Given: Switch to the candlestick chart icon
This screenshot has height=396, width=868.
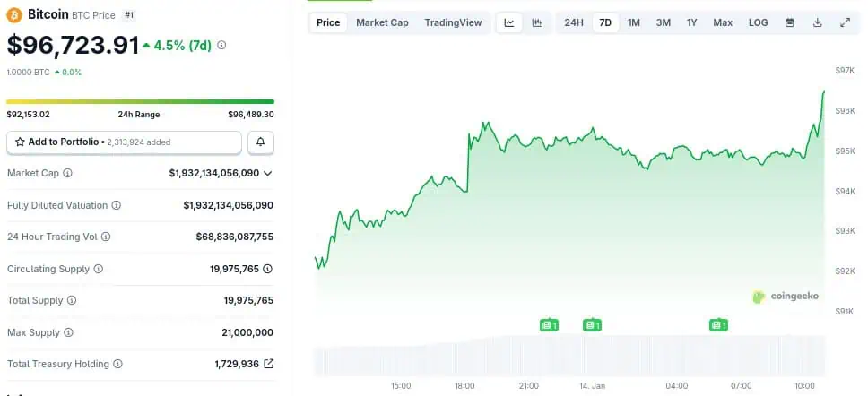Looking at the screenshot, I should click(x=536, y=22).
